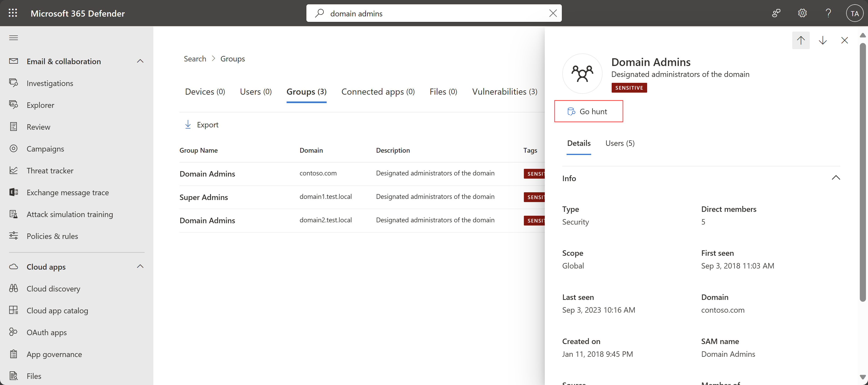The height and width of the screenshot is (385, 868).
Task: Click the Cloud discovery icon
Action: point(14,288)
